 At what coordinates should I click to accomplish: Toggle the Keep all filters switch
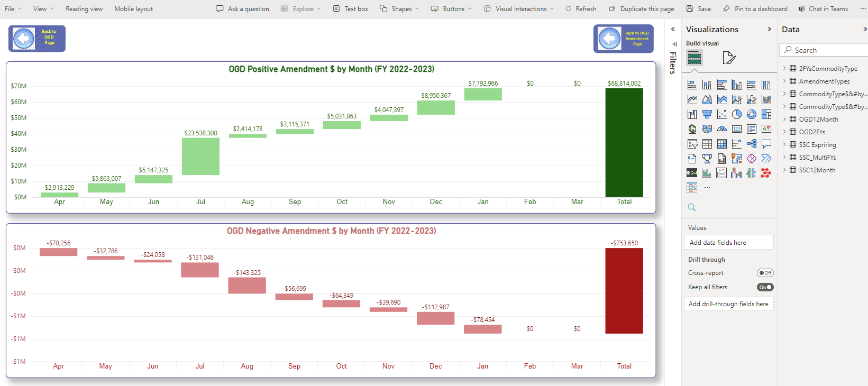(765, 287)
